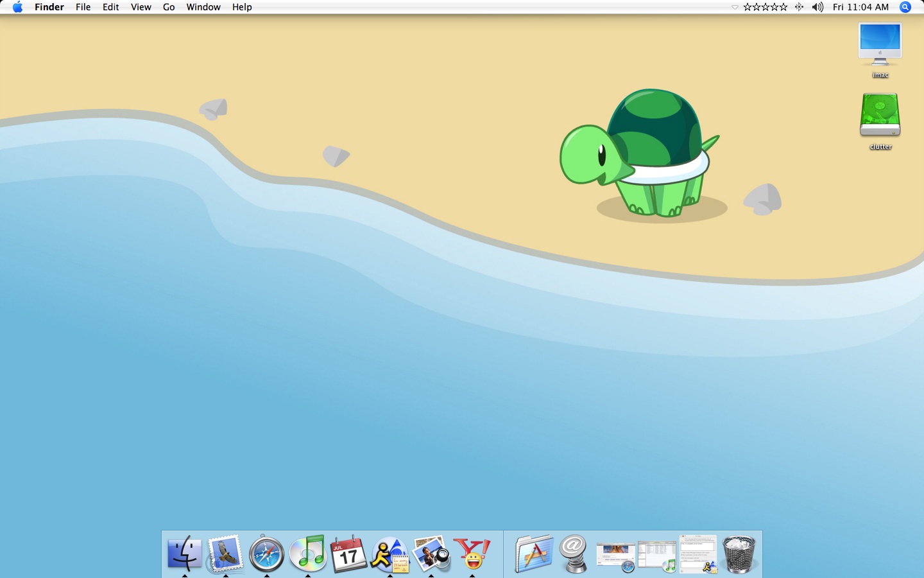Open the trash can
The width and height of the screenshot is (924, 578).
point(739,554)
